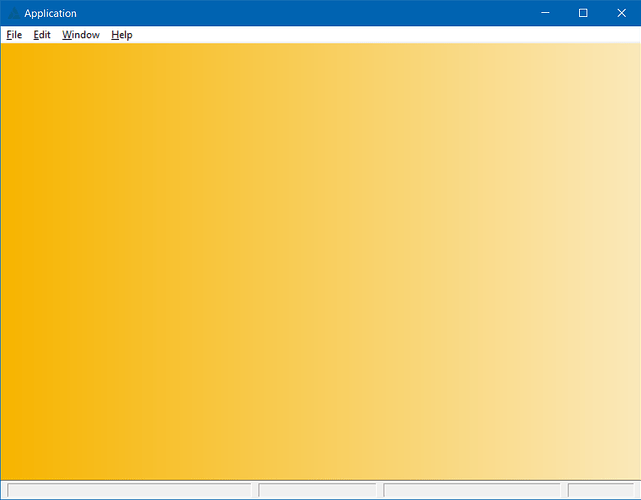This screenshot has width=641, height=500.
Task: Open the Help menu
Action: (121, 35)
